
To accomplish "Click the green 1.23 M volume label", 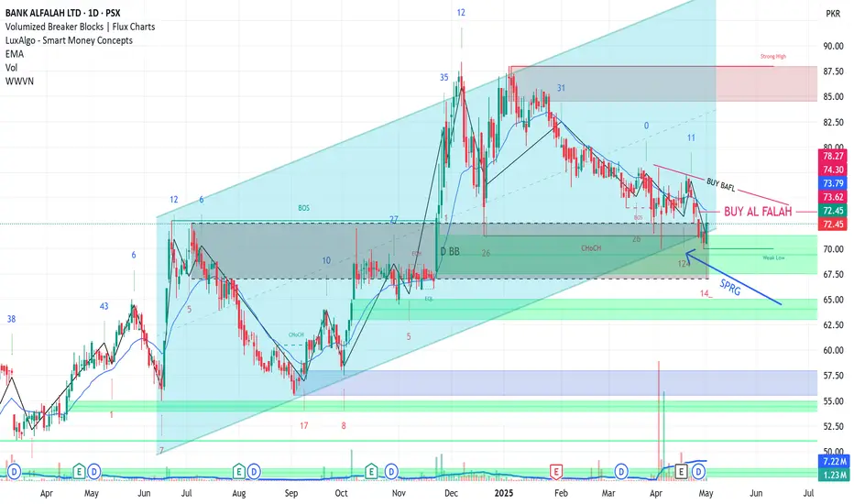I will 835,475.
